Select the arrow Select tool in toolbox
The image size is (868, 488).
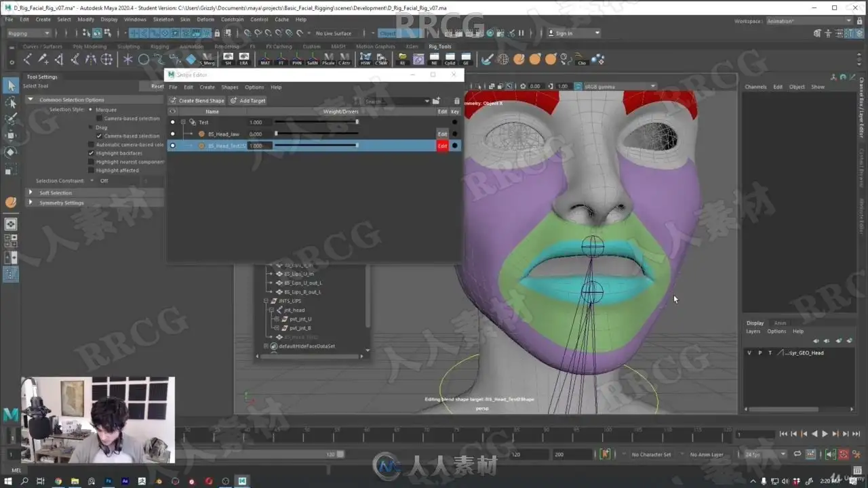pos(11,85)
